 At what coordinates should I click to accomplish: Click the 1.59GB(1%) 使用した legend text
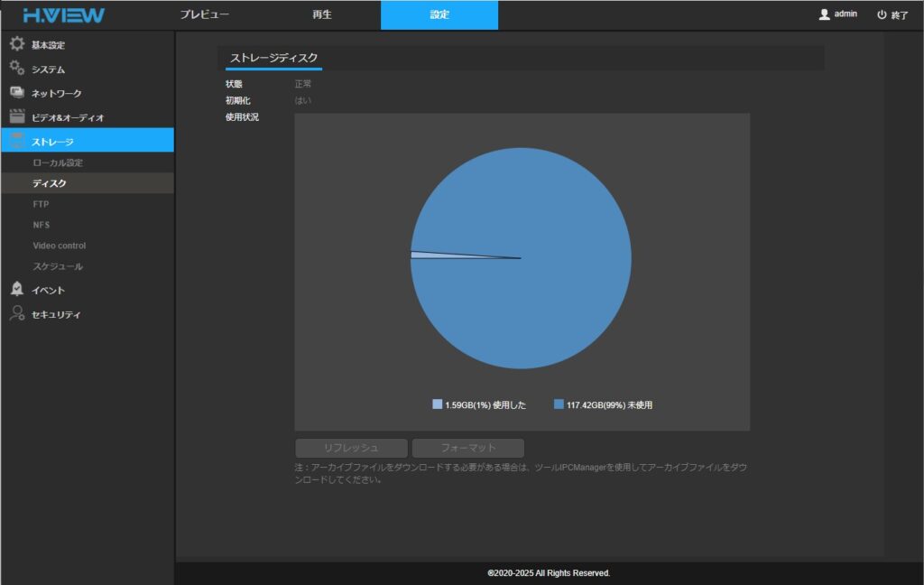tap(485, 405)
